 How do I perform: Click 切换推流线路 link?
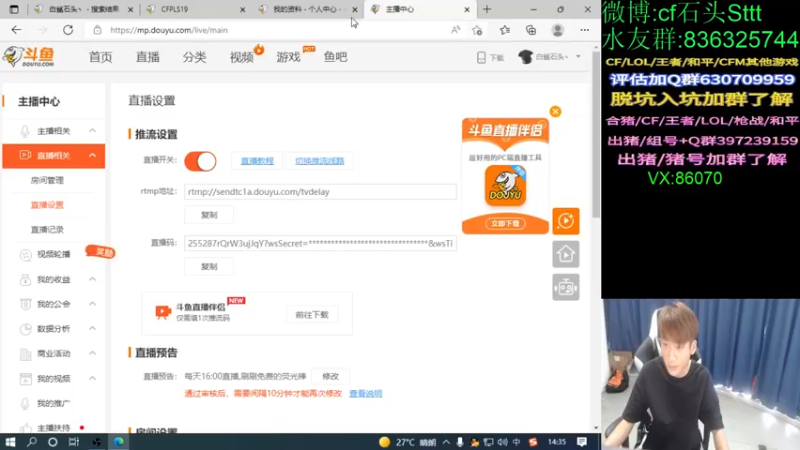[x=319, y=161]
